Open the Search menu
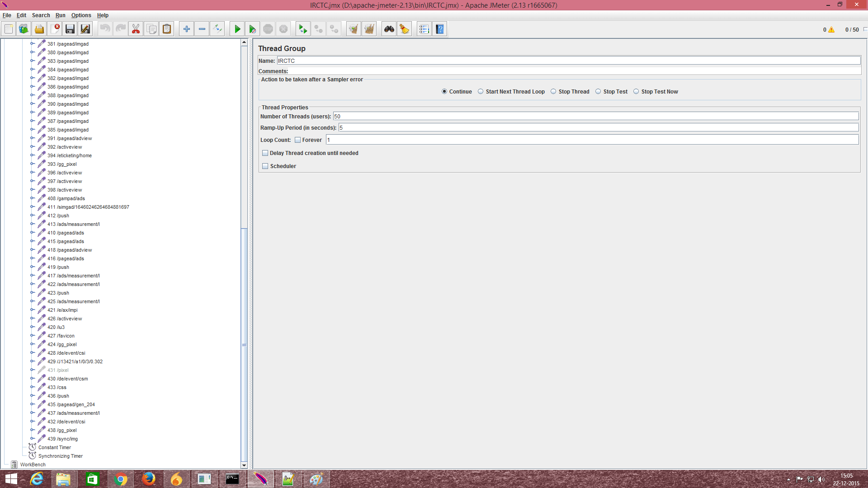 point(41,15)
